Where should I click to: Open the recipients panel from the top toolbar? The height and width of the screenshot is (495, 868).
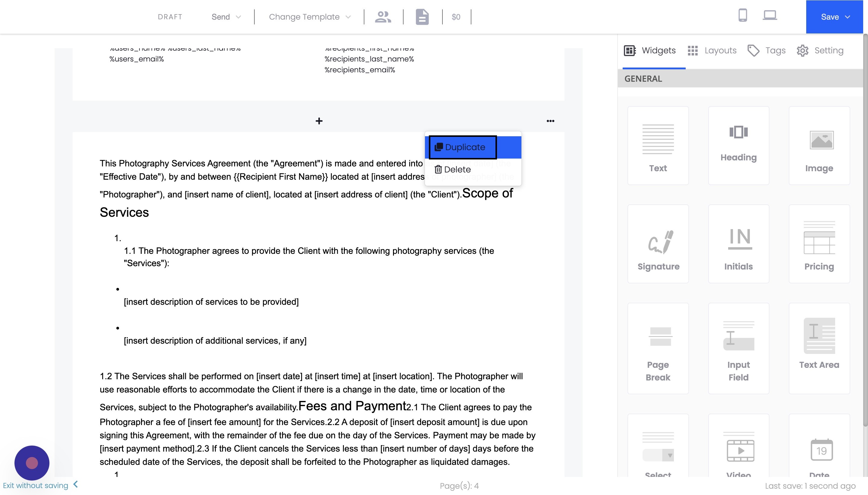point(382,17)
